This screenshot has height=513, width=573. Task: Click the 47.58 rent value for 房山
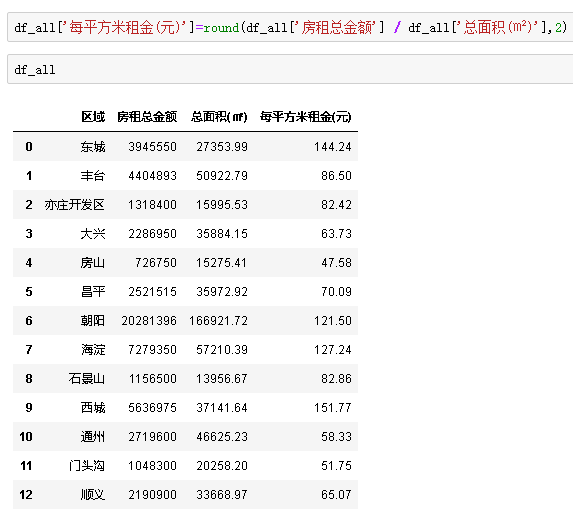[x=336, y=263]
